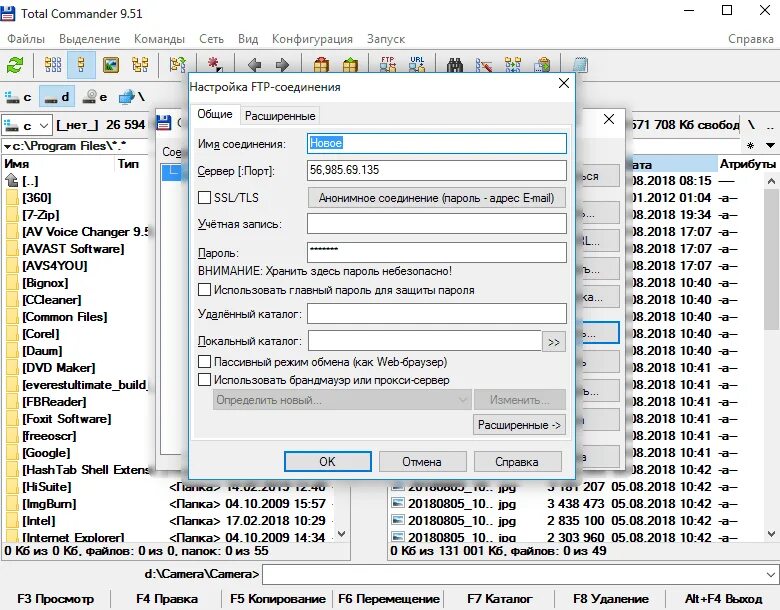Click the green refresh panel toolbar icon

15,65
